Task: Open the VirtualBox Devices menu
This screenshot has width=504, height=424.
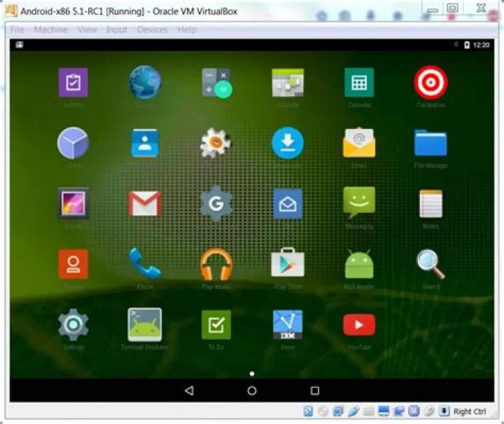Action: [153, 29]
